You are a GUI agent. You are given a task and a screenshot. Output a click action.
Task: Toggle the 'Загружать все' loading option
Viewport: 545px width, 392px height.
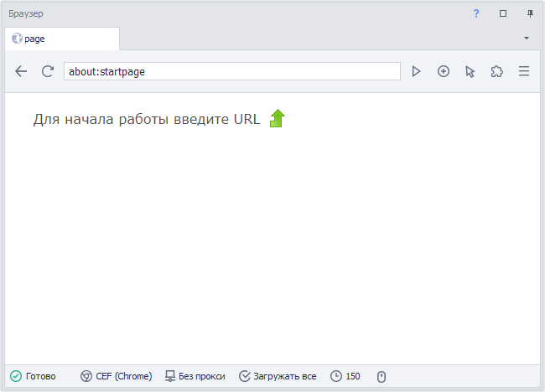click(x=278, y=377)
